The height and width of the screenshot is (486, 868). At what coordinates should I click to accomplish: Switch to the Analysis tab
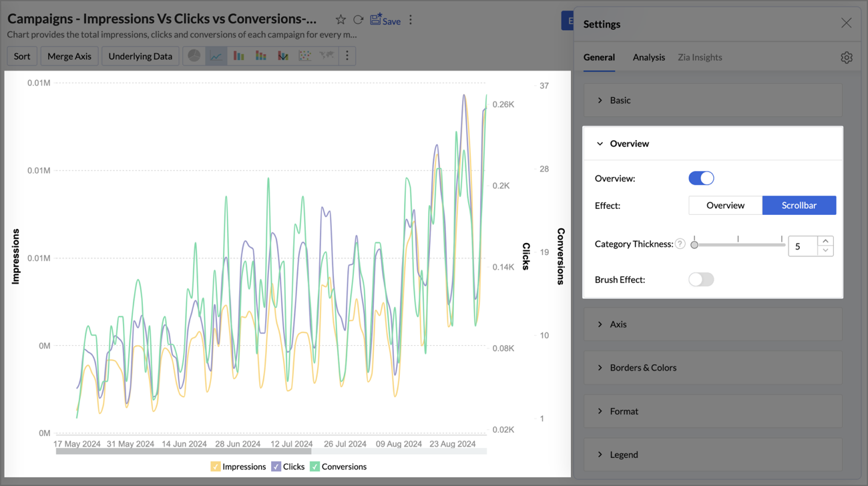click(648, 57)
